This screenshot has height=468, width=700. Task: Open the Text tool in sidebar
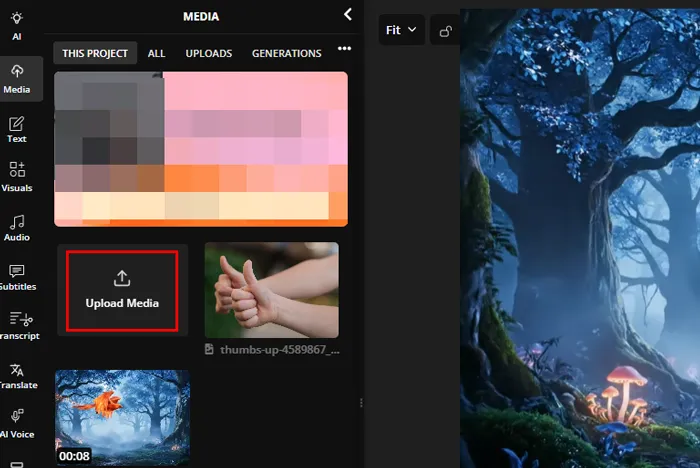17,130
